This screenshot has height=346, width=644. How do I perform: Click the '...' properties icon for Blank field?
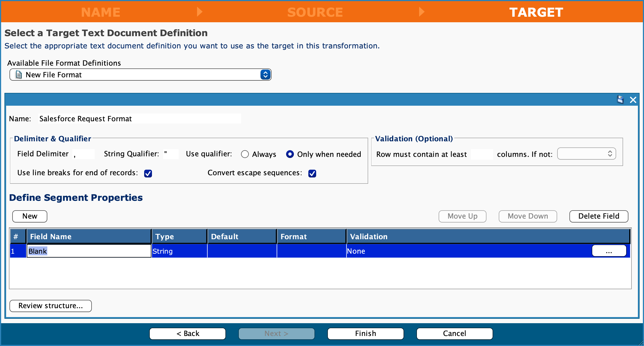click(609, 251)
